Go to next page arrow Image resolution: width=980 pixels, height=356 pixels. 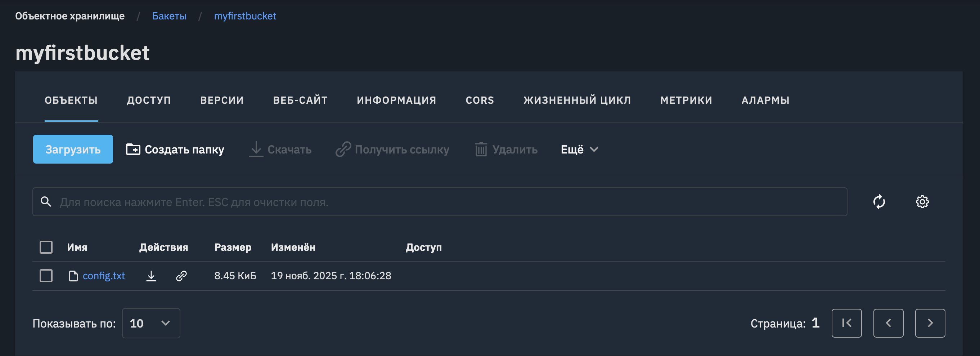(x=930, y=323)
